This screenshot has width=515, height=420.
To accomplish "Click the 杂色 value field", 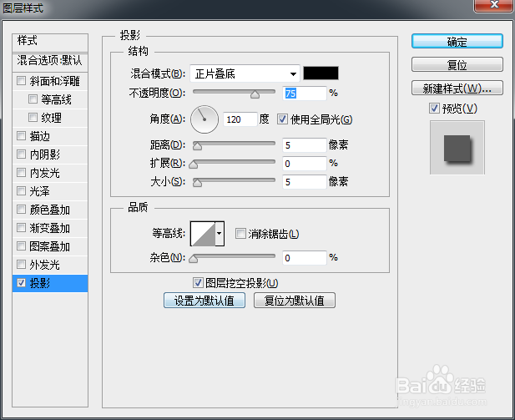I will (x=305, y=258).
